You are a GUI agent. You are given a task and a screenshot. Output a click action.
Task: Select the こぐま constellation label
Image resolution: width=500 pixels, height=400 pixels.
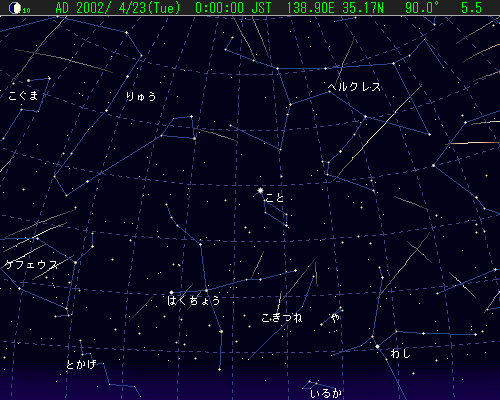[23, 95]
